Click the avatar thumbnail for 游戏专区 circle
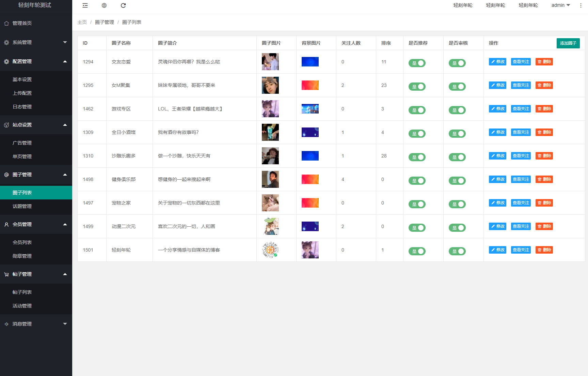This screenshot has height=376, width=588. tap(270, 108)
